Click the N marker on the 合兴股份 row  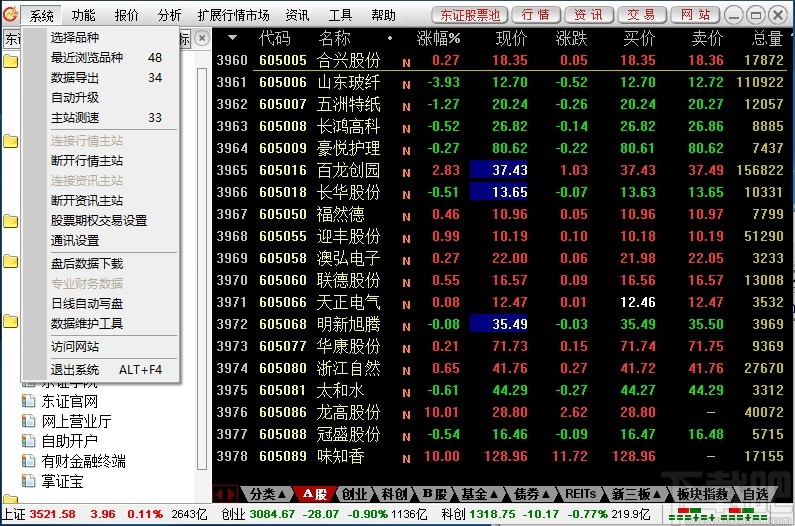tap(406, 63)
